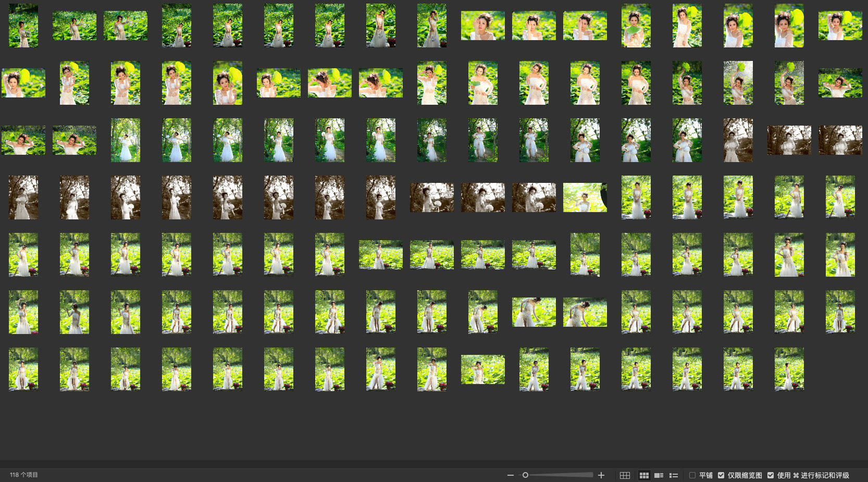This screenshot has width=868, height=482.
Task: Select first sepia thumbnail in the fourth row
Action: point(23,197)
